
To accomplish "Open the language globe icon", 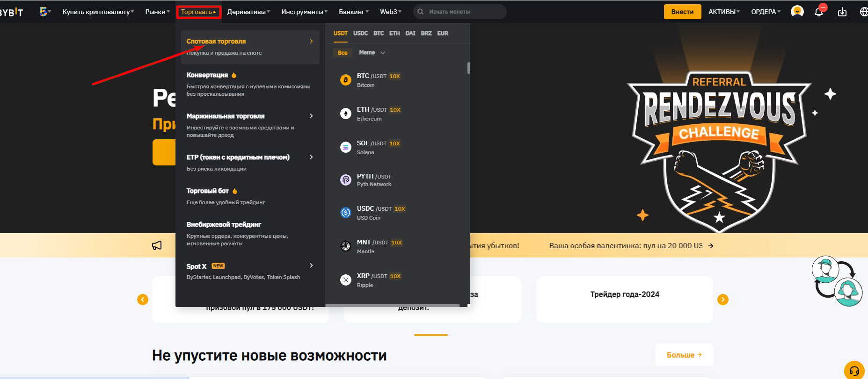I will [864, 12].
